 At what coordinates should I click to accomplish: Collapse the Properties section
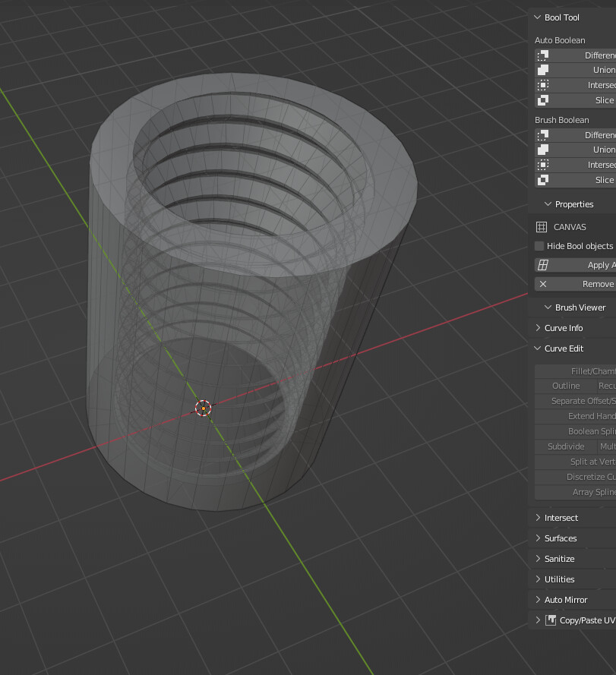click(x=548, y=203)
